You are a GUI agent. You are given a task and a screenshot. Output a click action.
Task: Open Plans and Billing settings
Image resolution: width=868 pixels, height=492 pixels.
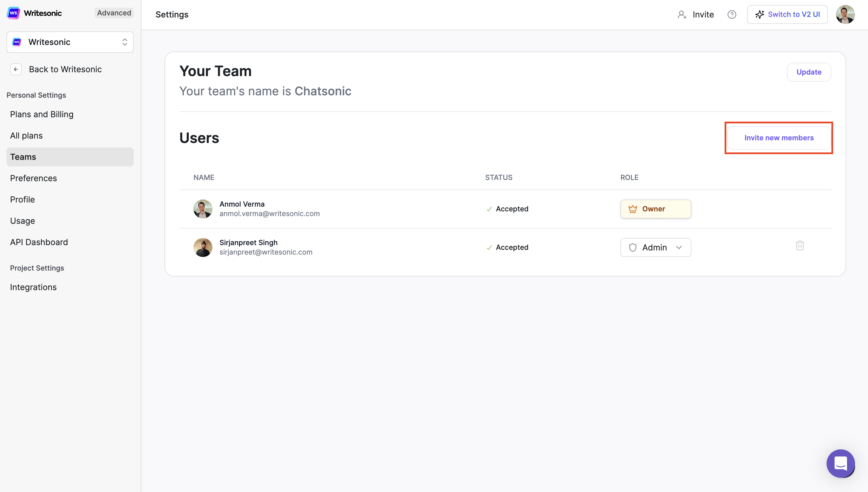coord(42,114)
